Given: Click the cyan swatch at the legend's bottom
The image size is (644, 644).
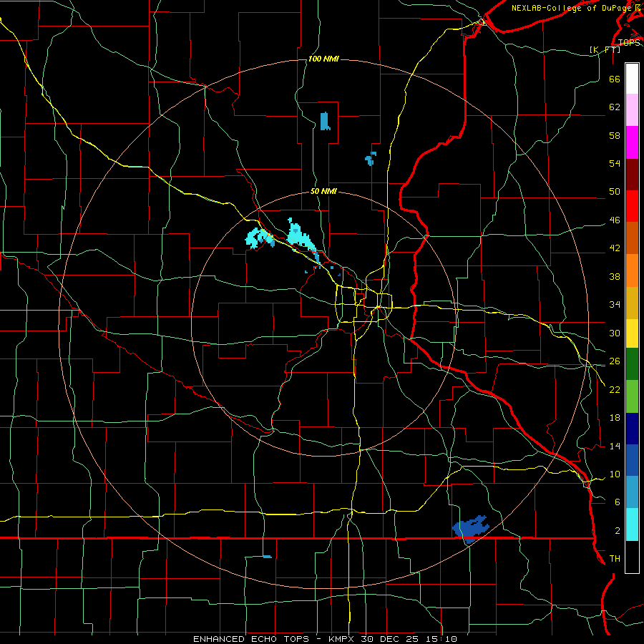Looking at the screenshot, I should coord(632,525).
